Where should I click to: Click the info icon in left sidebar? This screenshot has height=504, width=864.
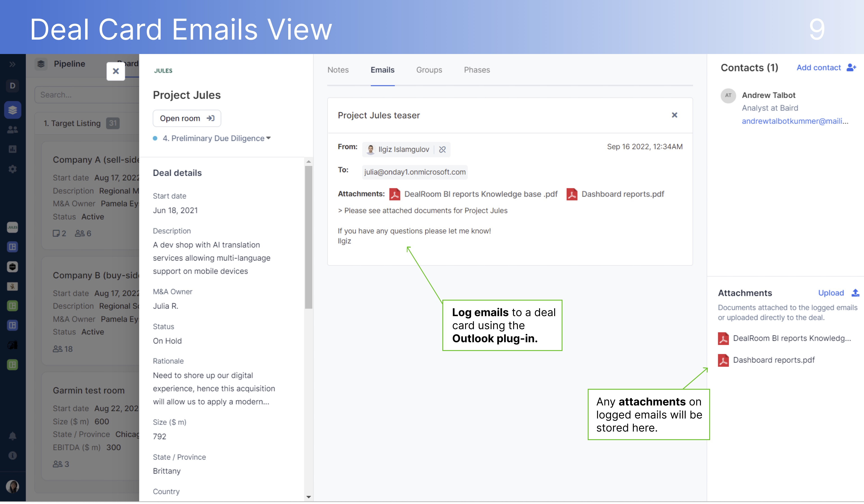tap(13, 456)
